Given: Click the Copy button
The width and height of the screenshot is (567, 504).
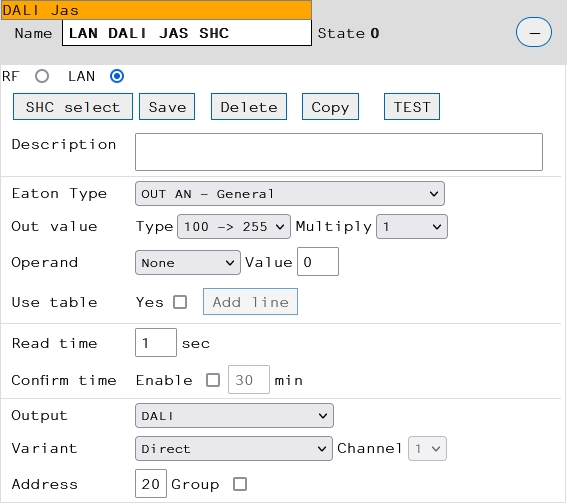Looking at the screenshot, I should pyautogui.click(x=330, y=107).
